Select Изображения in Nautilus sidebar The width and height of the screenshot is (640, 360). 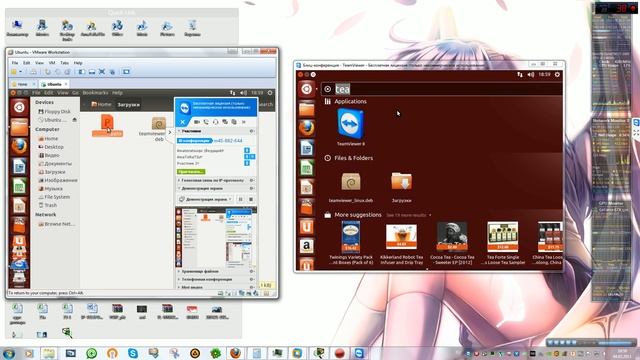[x=58, y=180]
